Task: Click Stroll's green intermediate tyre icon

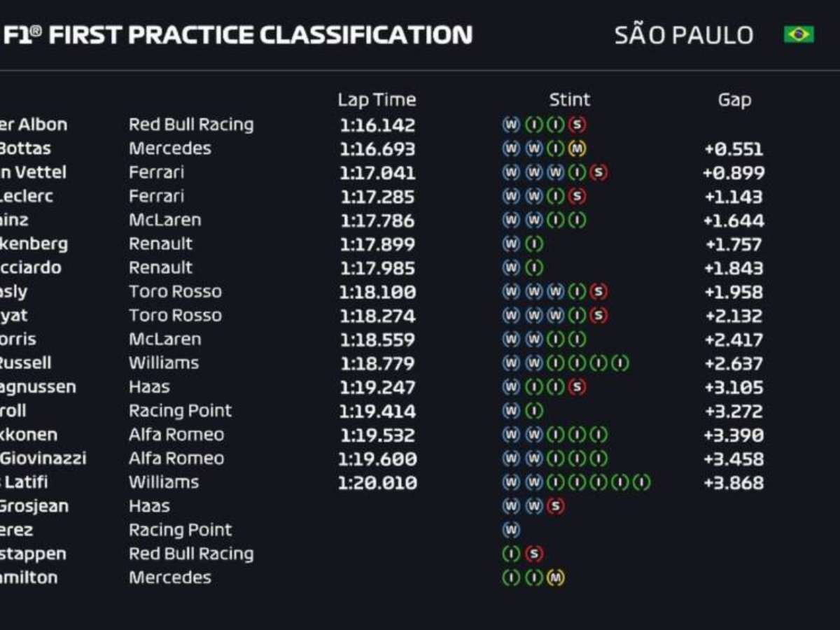Action: click(x=533, y=411)
